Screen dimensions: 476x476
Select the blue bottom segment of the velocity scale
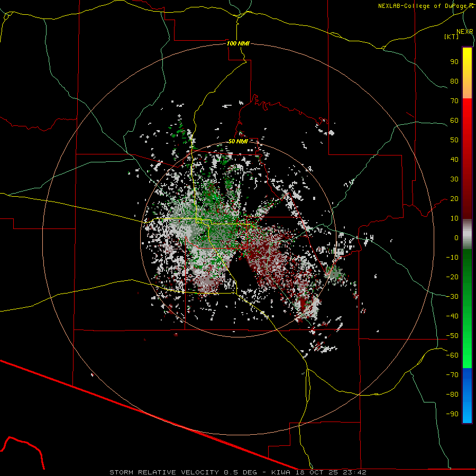pos(467,396)
